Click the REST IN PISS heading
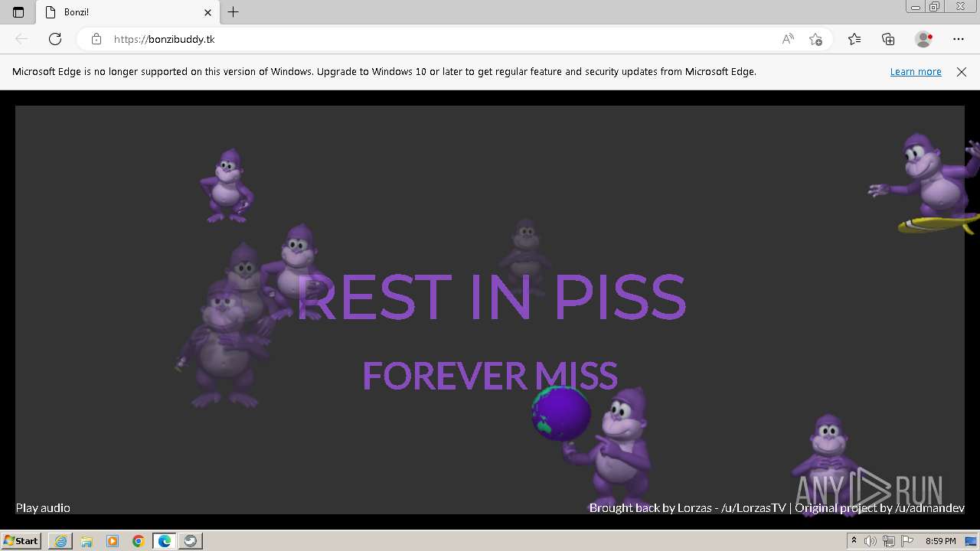Viewport: 980px width, 551px height. click(x=491, y=297)
